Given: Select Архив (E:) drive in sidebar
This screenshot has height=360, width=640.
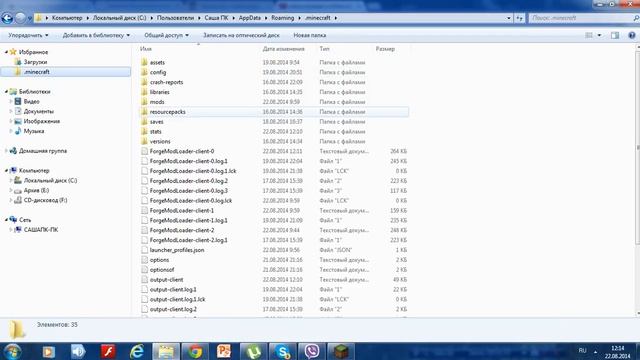Looking at the screenshot, I should 36,190.
